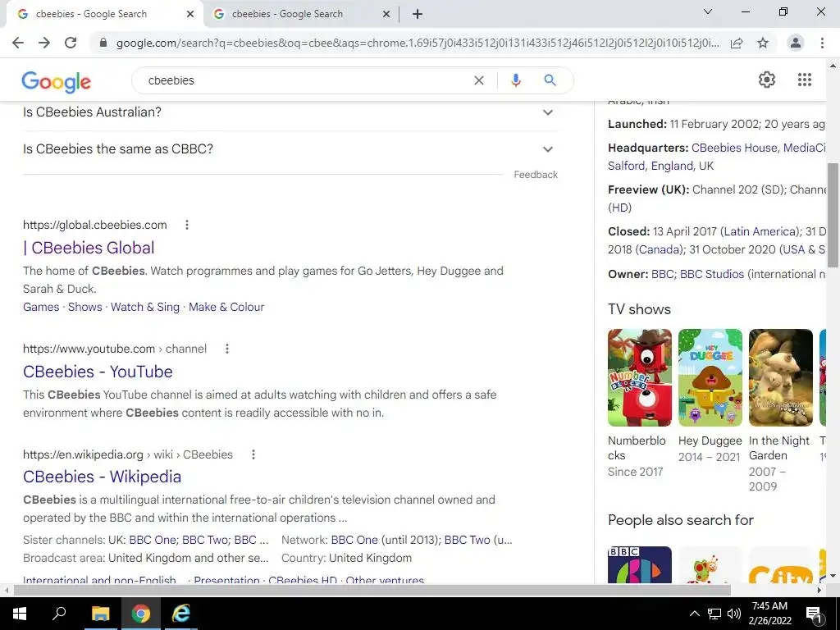Open CBBC logo in People also search
This screenshot has width=840, height=630.
click(640, 564)
